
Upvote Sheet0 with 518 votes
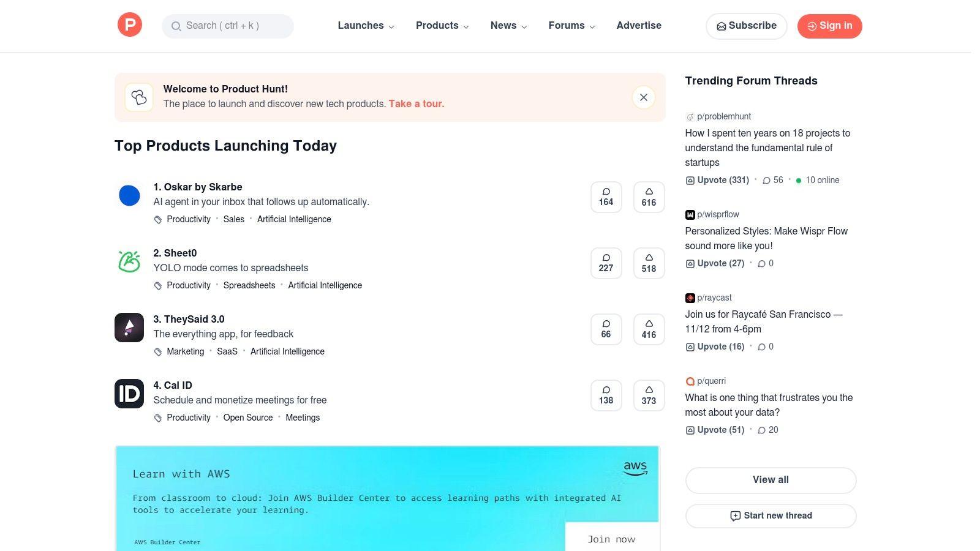tap(649, 263)
